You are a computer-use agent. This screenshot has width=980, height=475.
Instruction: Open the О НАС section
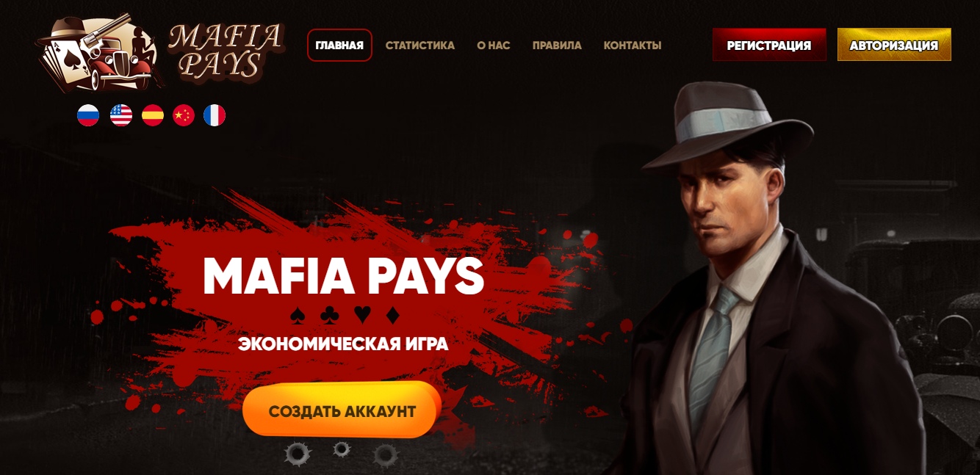click(x=494, y=46)
